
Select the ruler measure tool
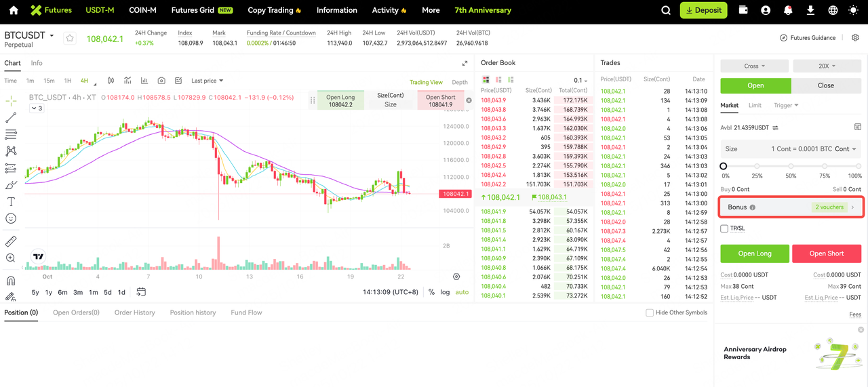click(11, 241)
